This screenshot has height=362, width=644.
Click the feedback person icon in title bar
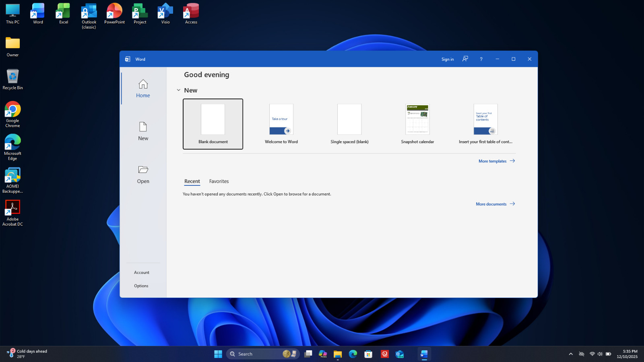pos(465,59)
